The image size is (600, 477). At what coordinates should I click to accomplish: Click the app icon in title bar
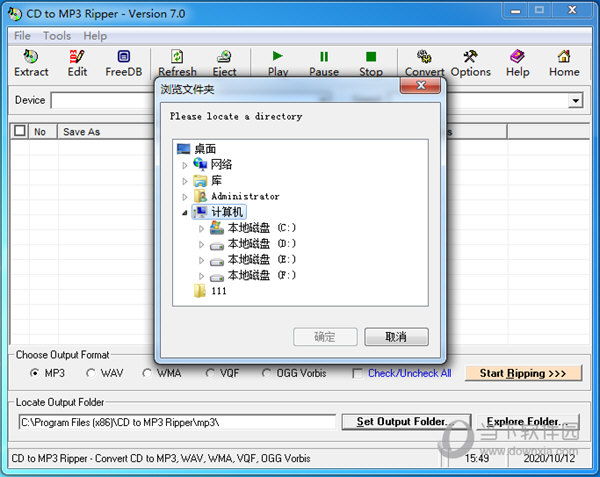(15, 14)
